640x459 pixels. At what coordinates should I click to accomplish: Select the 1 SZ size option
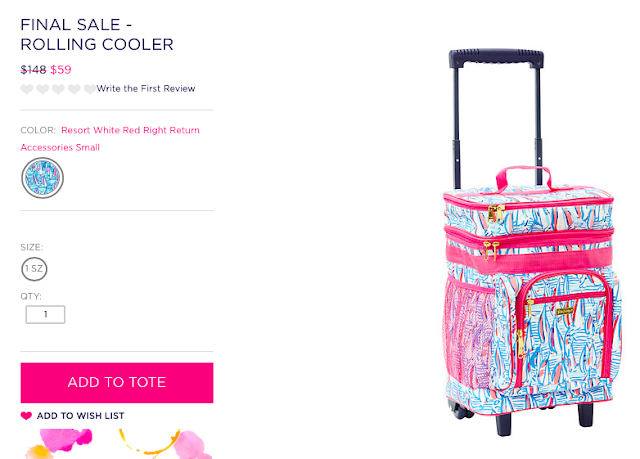coord(34,269)
